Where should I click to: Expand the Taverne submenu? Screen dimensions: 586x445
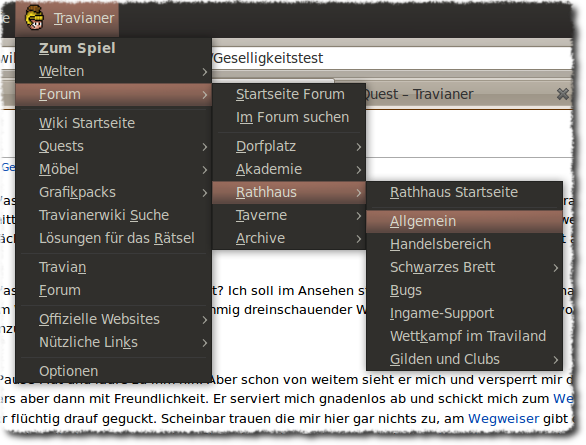[289, 216]
